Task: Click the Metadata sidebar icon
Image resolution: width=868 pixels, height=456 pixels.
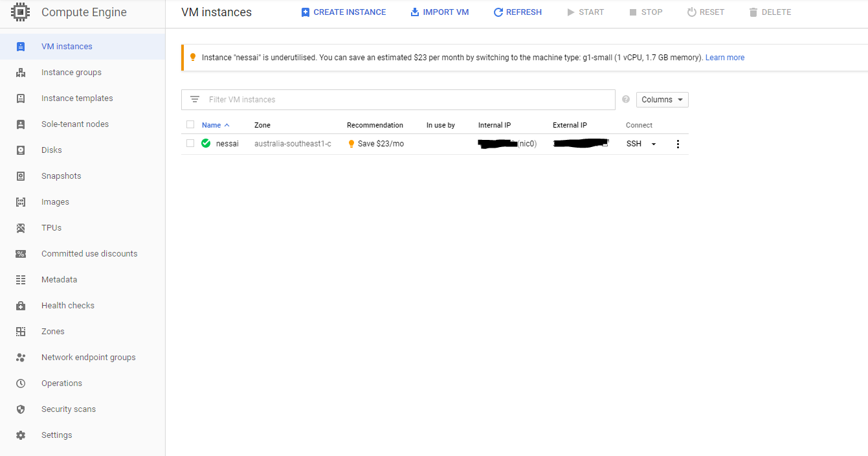Action: click(21, 280)
